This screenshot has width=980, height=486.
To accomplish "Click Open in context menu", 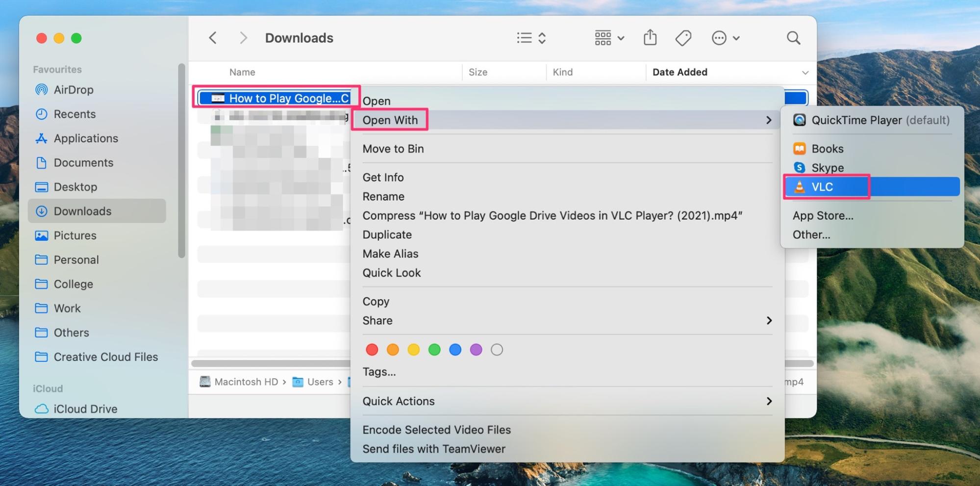I will coord(567,101).
